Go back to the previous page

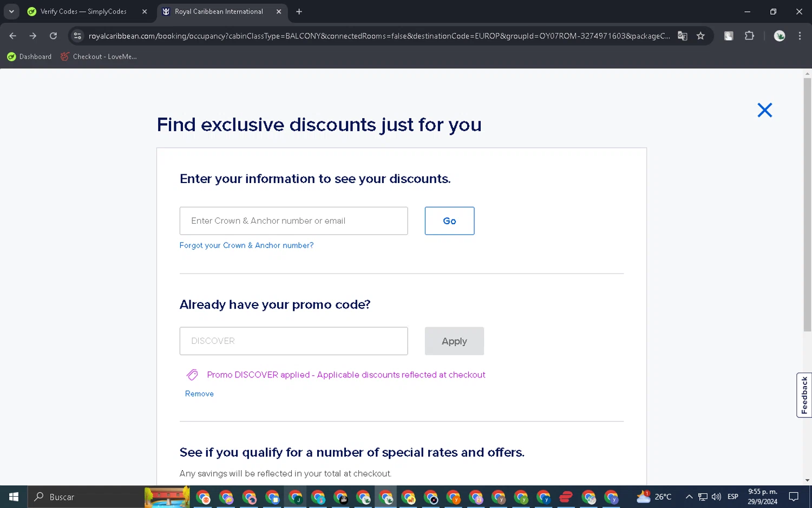point(13,36)
